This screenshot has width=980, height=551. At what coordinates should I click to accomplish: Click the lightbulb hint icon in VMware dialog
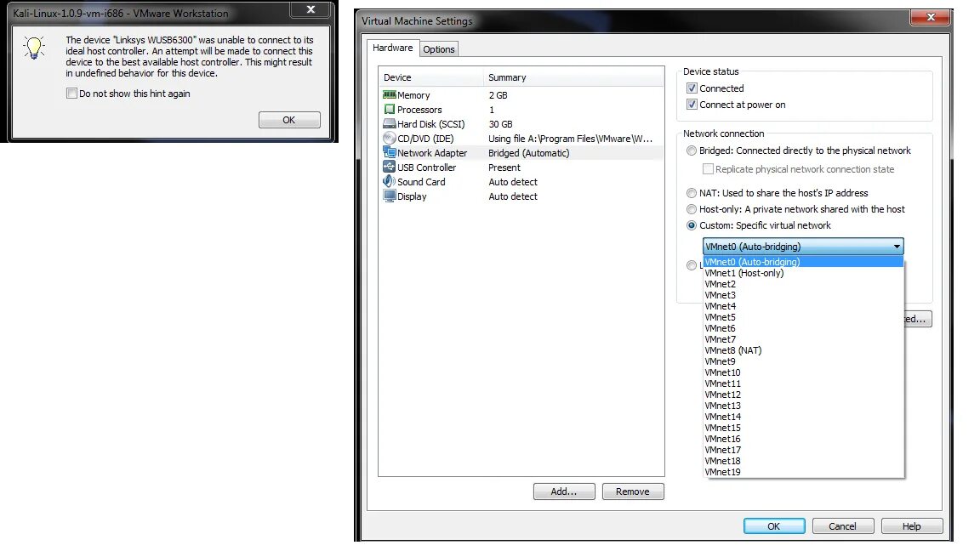[34, 48]
